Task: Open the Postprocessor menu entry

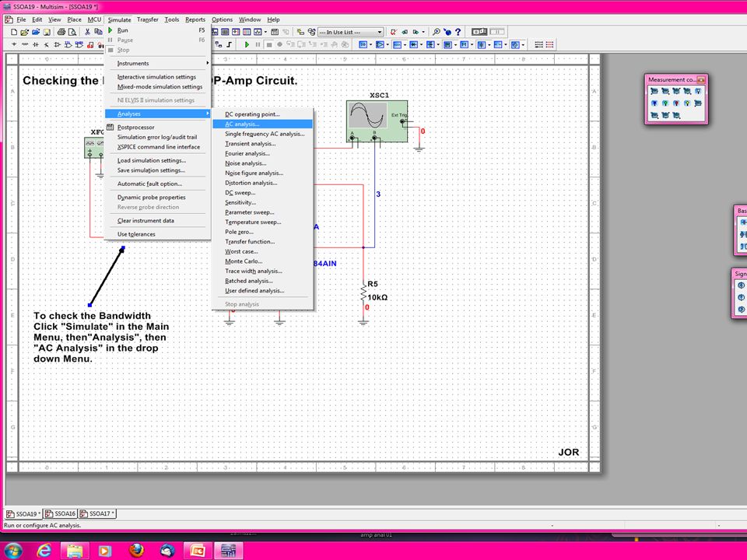Action: point(158,127)
